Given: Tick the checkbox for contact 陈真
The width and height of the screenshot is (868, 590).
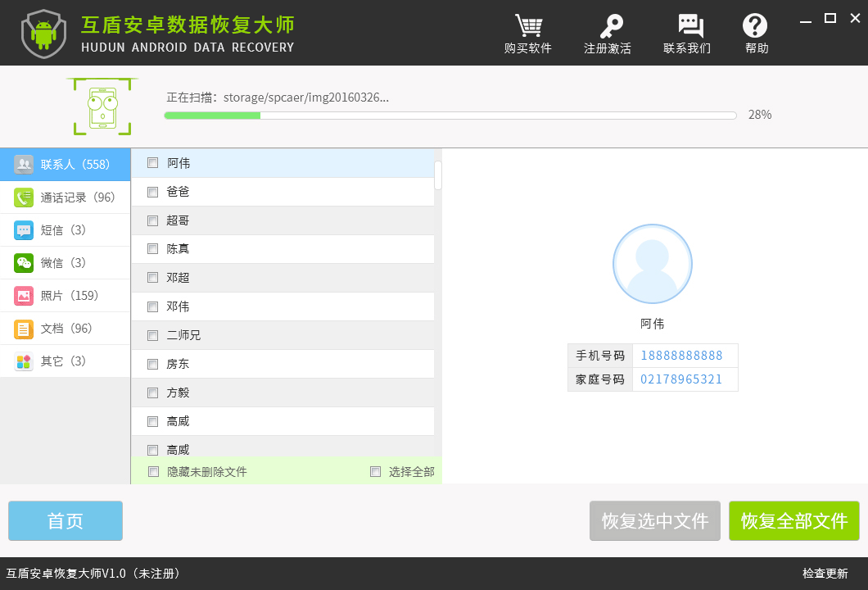Looking at the screenshot, I should [152, 249].
